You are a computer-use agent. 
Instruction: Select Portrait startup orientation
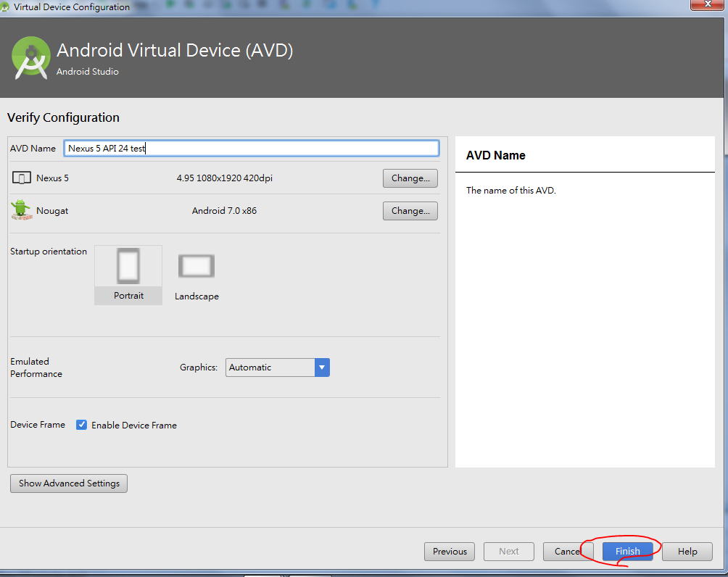pos(128,275)
